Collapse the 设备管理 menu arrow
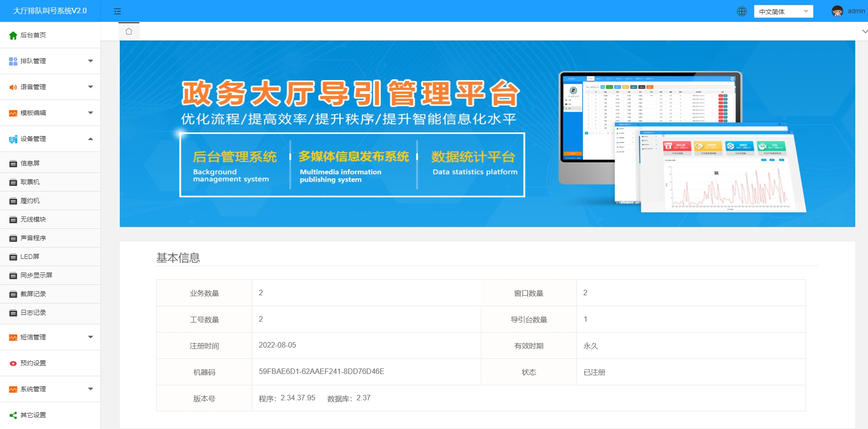868x429 pixels. (x=90, y=139)
